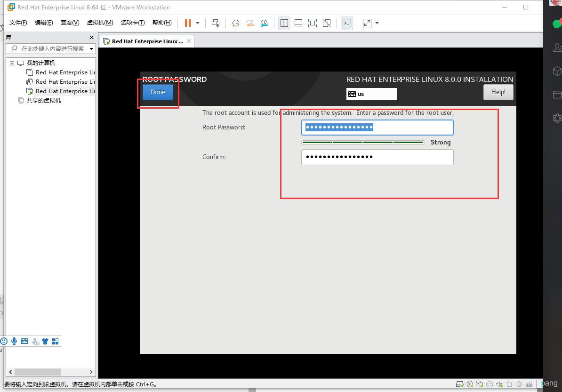Toggle the thumbnail bar view

pyautogui.click(x=298, y=23)
